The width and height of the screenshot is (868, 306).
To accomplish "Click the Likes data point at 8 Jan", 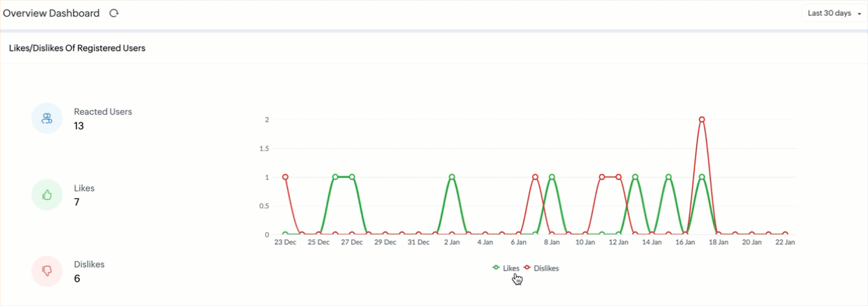I will (x=552, y=177).
